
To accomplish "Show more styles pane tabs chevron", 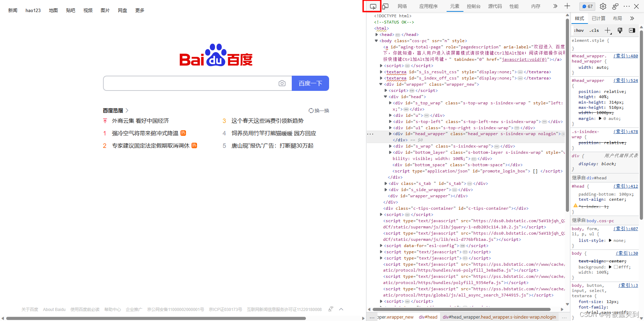I will (632, 18).
